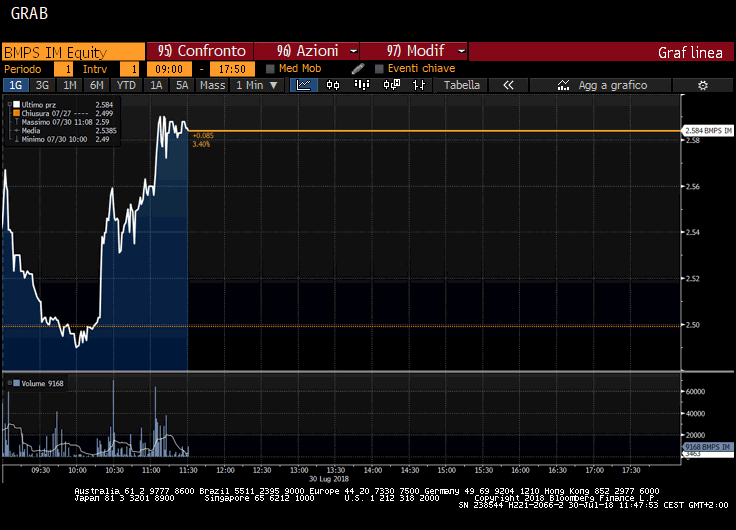Viewport: 736px width, 530px height.
Task: Enable the Med Mob checkbox
Action: (x=270, y=69)
